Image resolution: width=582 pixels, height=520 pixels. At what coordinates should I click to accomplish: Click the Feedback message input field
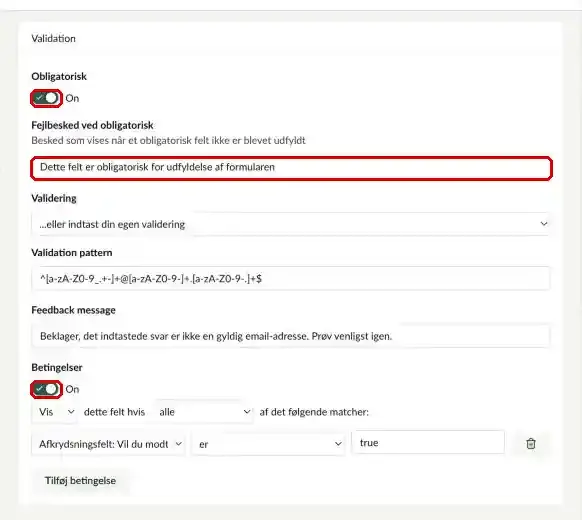click(291, 336)
